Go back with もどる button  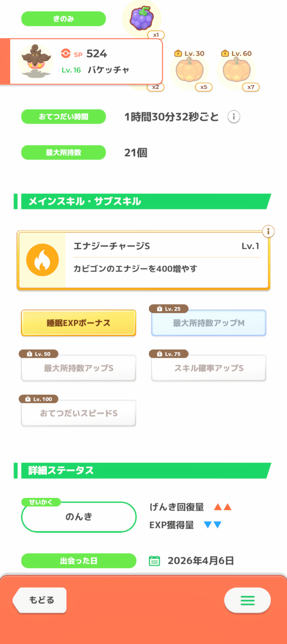pos(41,600)
